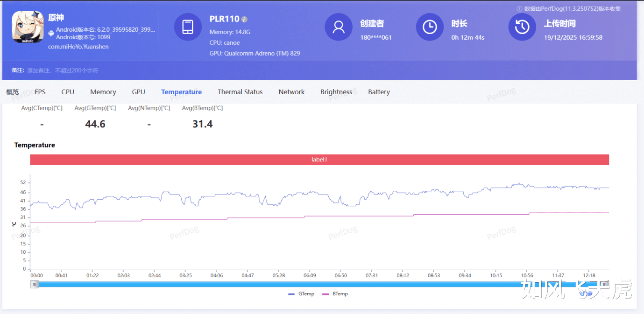Switch to the Network tab
The width and height of the screenshot is (644, 314).
pyautogui.click(x=292, y=92)
